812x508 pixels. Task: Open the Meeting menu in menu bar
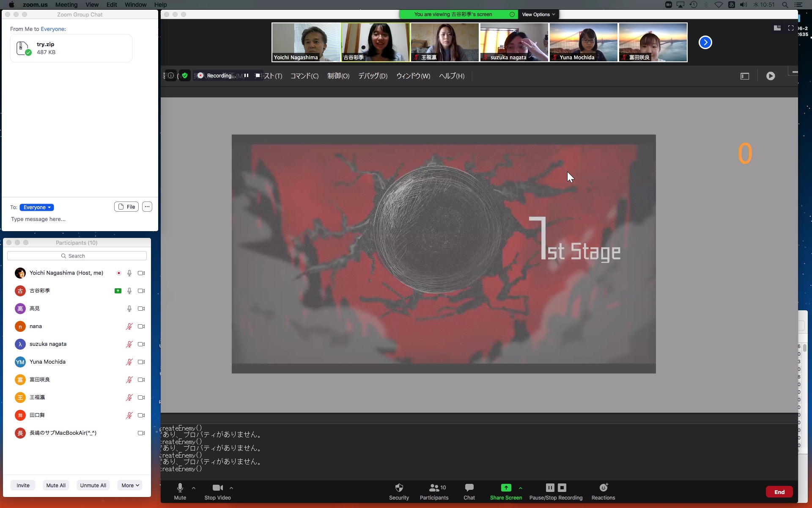(66, 5)
